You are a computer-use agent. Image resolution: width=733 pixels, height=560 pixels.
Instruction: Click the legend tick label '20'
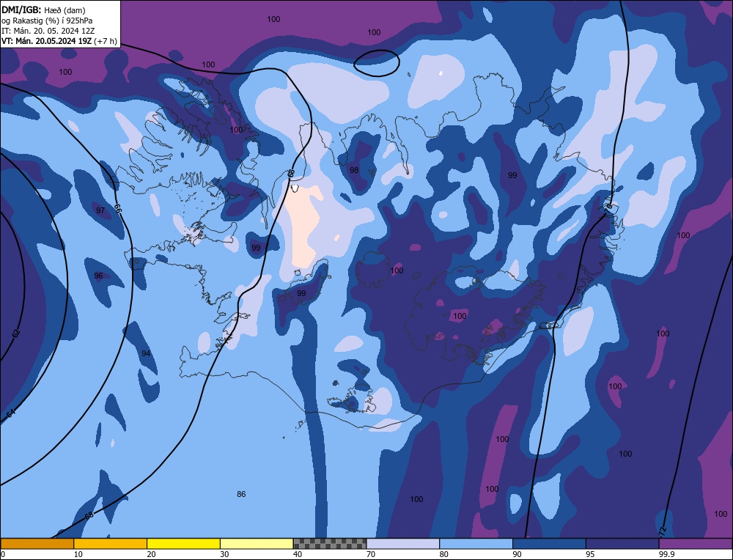[152, 554]
